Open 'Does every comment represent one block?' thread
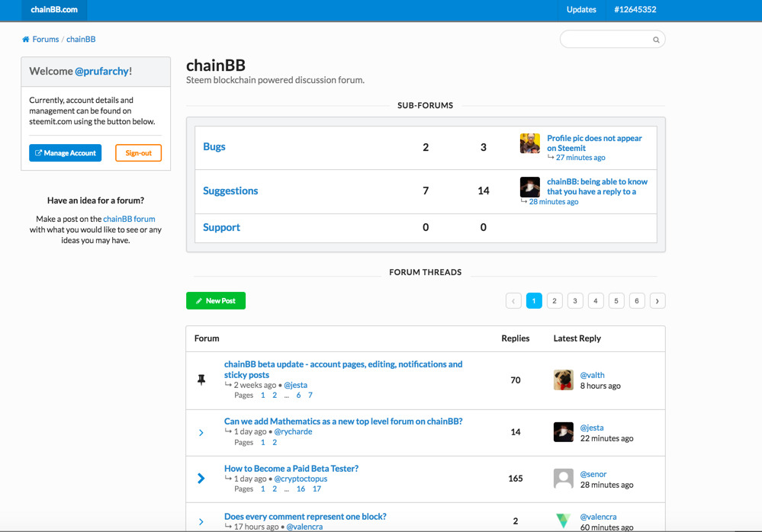Viewport: 762px width, 532px height. (305, 517)
